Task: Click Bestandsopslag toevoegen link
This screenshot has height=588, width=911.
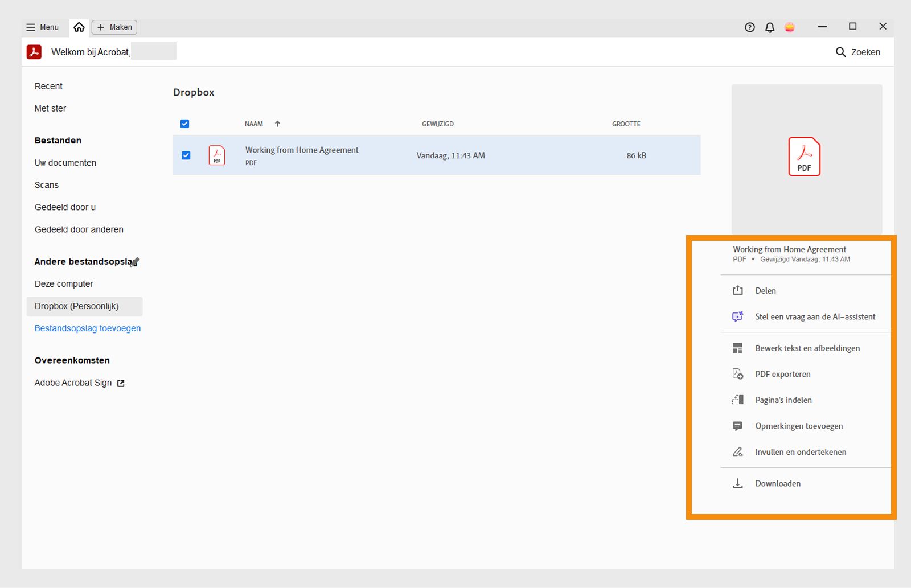Action: (x=88, y=328)
